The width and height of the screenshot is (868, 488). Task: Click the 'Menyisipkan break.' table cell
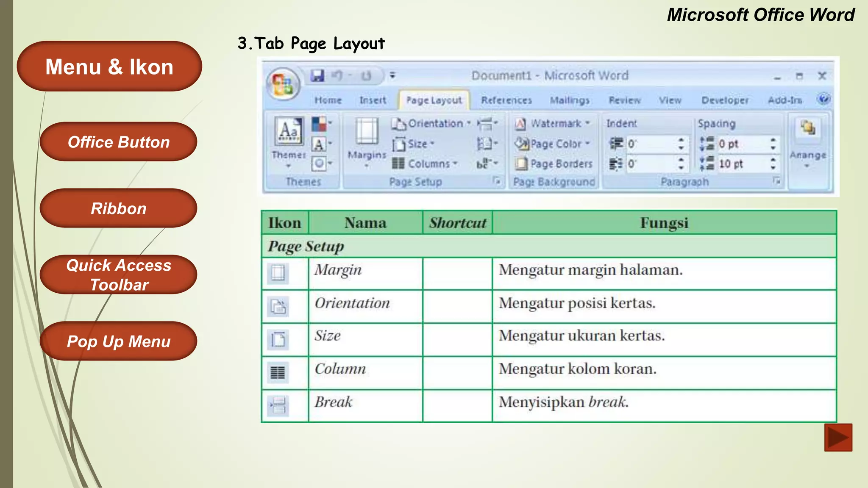tap(664, 406)
